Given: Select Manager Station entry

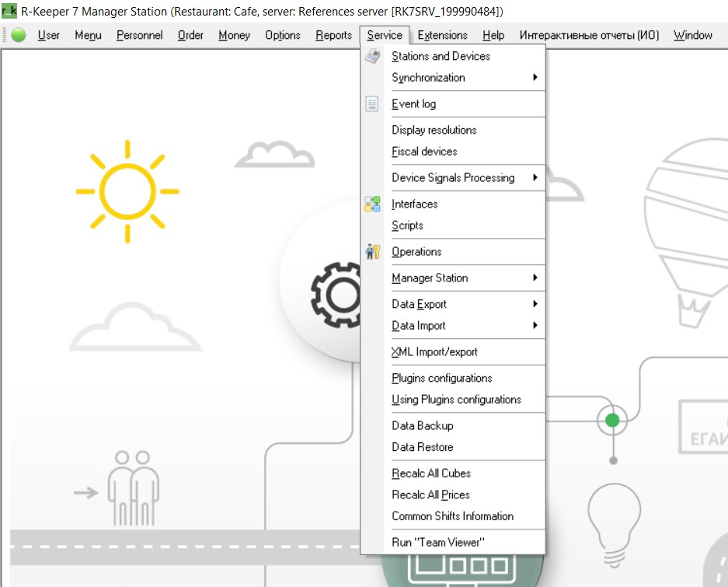Looking at the screenshot, I should 453,278.
